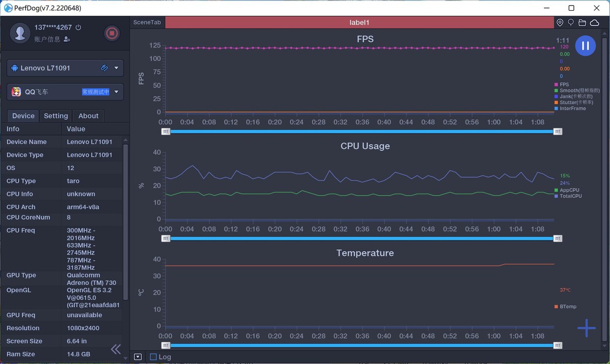
Task: Enable the Log checkbox
Action: (153, 357)
